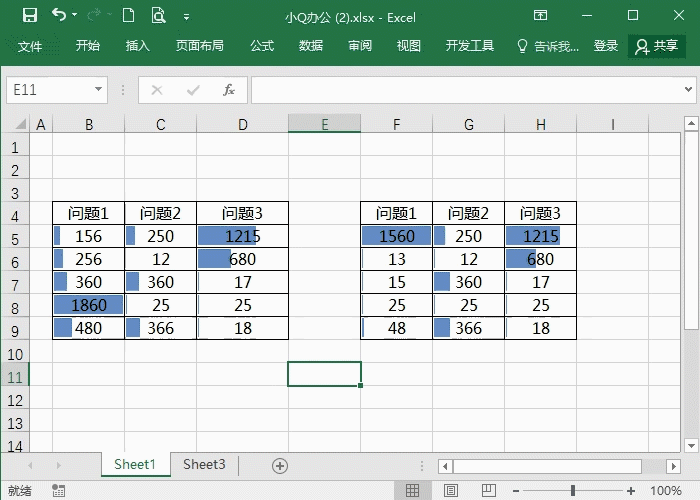Click the zoom out minus button
Screen dimensions: 700x500
click(x=516, y=491)
